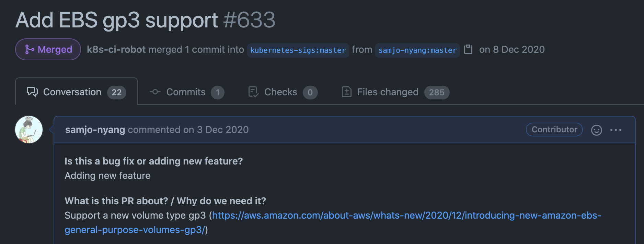Click samjo-nyang's avatar picture

[x=29, y=130]
